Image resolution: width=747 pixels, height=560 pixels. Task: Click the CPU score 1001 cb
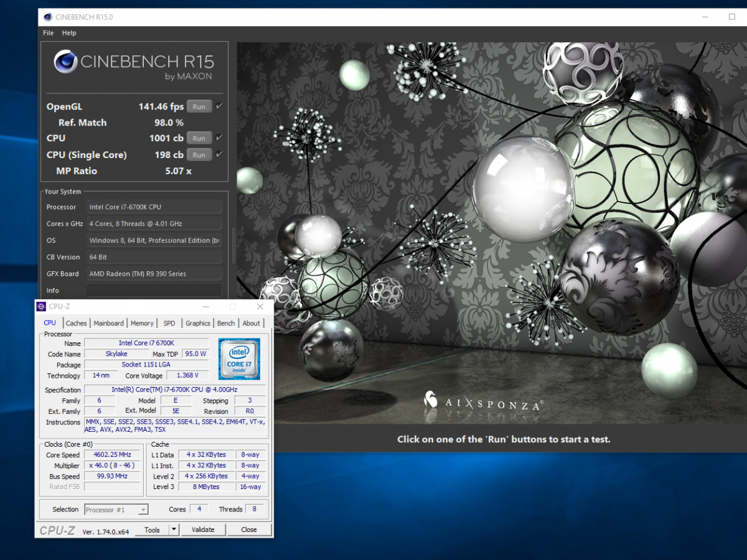[x=166, y=138]
